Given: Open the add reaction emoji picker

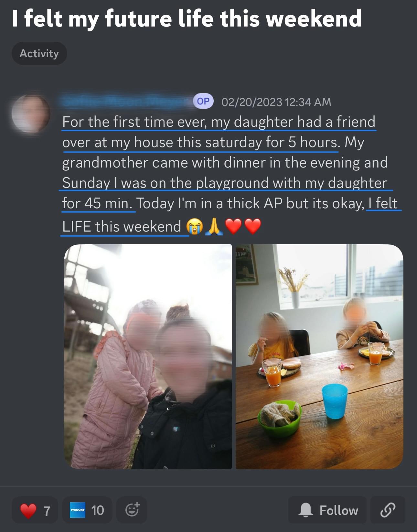Looking at the screenshot, I should 132,510.
